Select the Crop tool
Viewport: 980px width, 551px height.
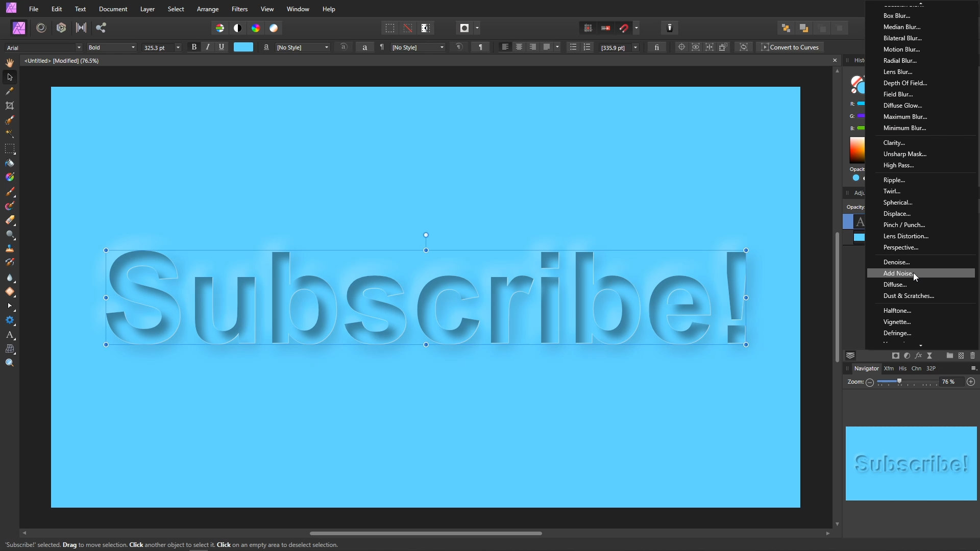10,106
